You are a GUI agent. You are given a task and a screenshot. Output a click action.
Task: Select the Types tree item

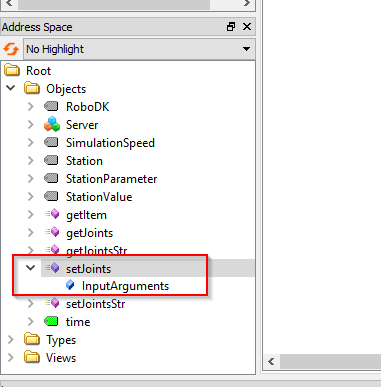(61, 340)
